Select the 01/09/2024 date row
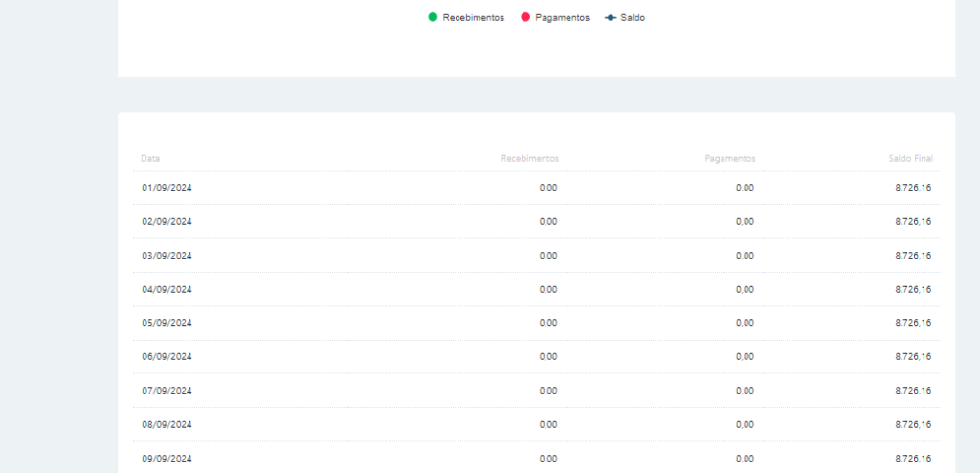This screenshot has width=980, height=473. tap(167, 188)
